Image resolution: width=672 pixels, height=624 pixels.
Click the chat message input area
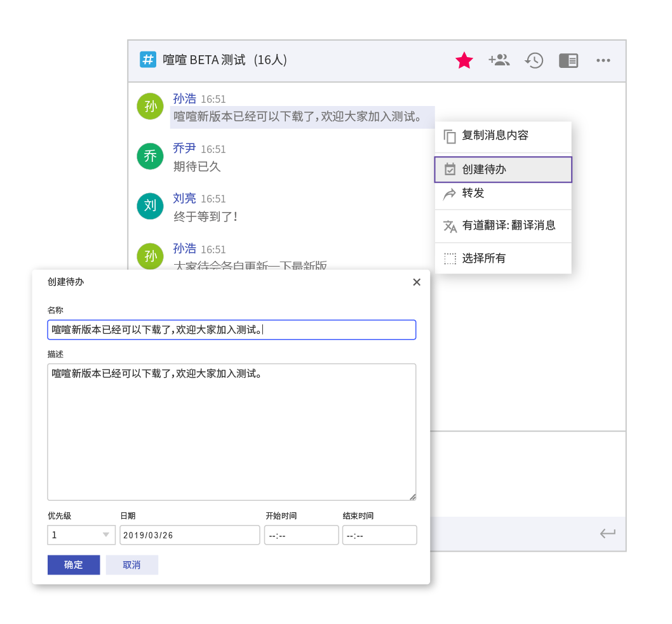(x=528, y=474)
